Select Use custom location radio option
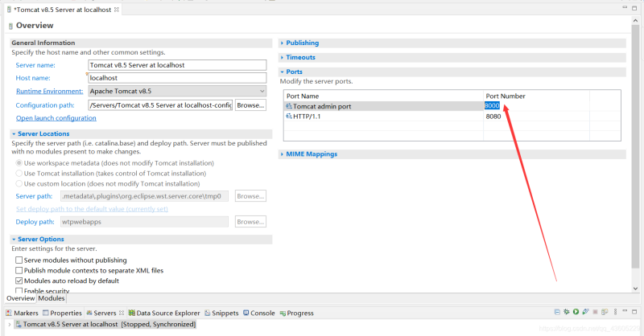This screenshot has width=644, height=336. point(19,183)
